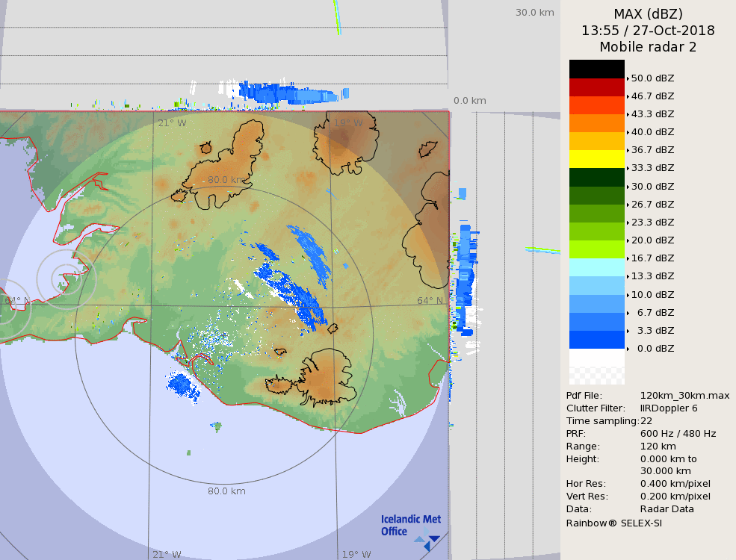The image size is (736, 560).
Task: Select the 13:55 / 27-Oct-2018 timestamp
Action: tap(648, 31)
